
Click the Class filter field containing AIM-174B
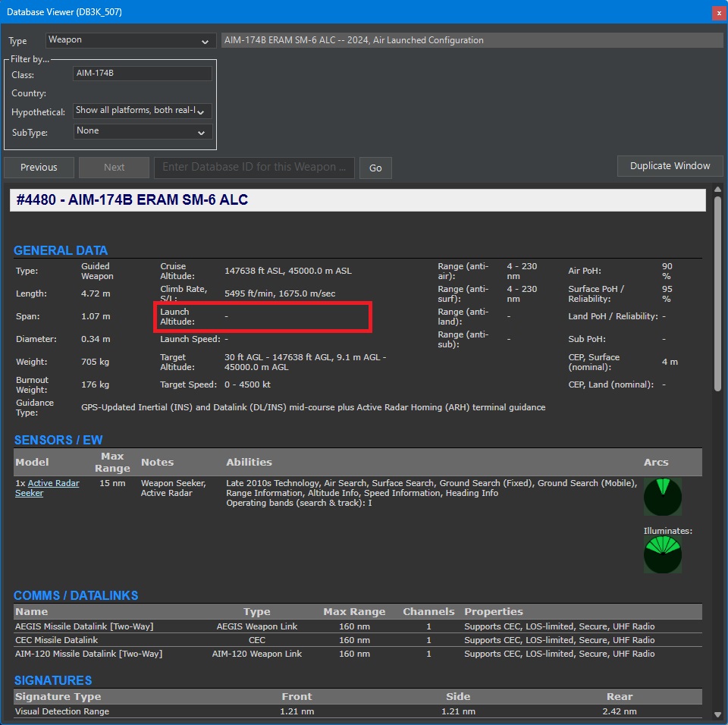coord(142,74)
